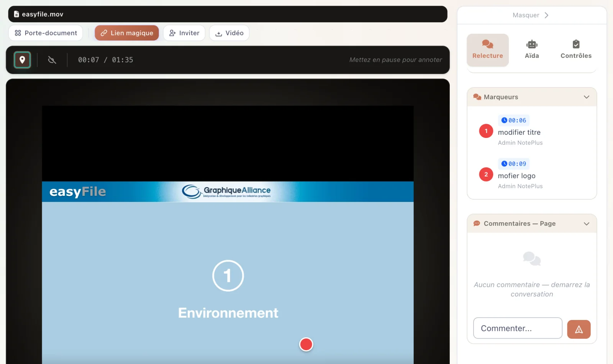This screenshot has height=364, width=613.
Task: Open the Porte-document grid button
Action: pos(46,33)
